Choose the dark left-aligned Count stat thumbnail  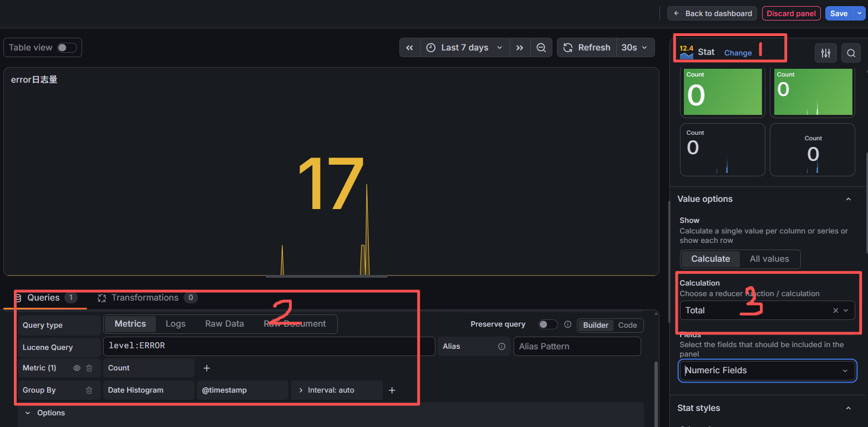(x=722, y=150)
